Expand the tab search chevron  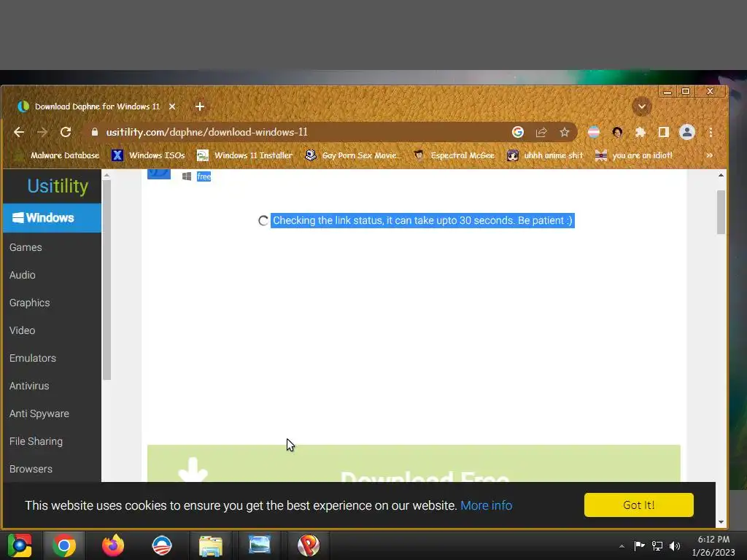click(642, 106)
